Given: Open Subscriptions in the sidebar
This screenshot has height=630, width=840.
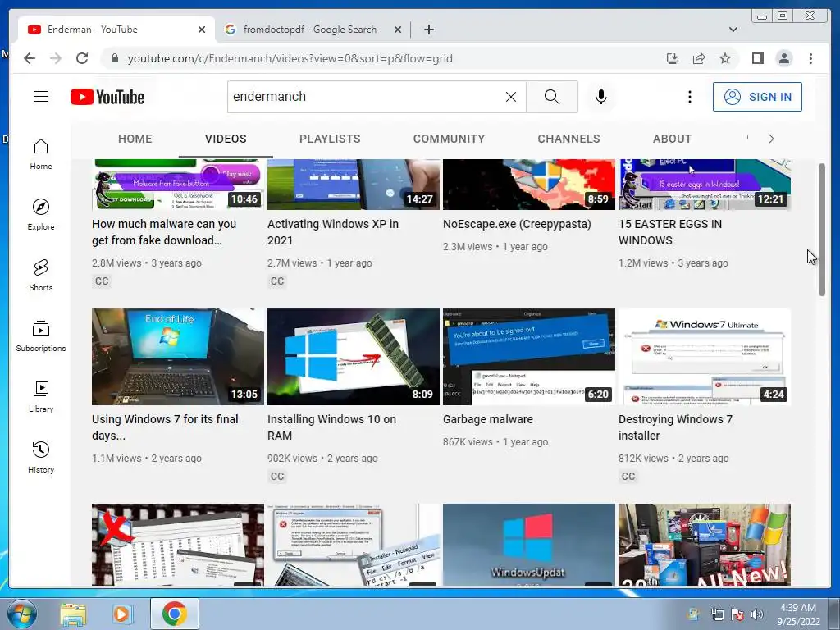Looking at the screenshot, I should 41,336.
